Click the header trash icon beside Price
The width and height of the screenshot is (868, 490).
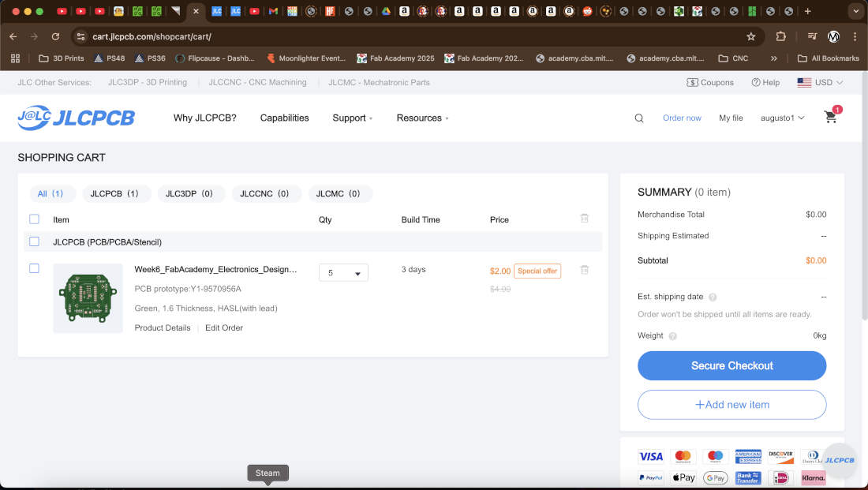584,218
